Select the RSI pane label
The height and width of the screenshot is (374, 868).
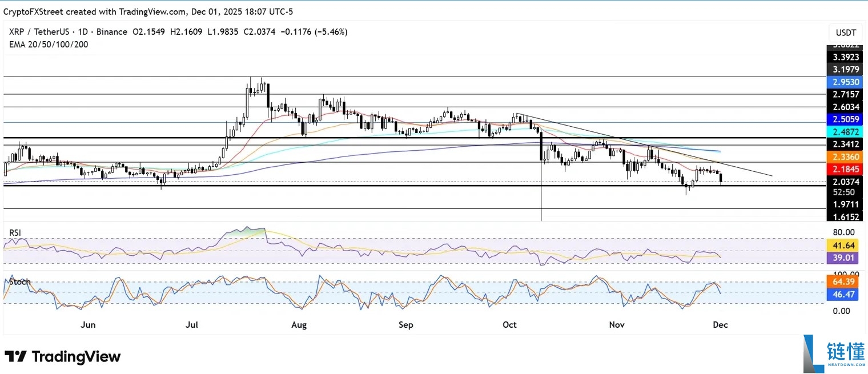click(15, 232)
